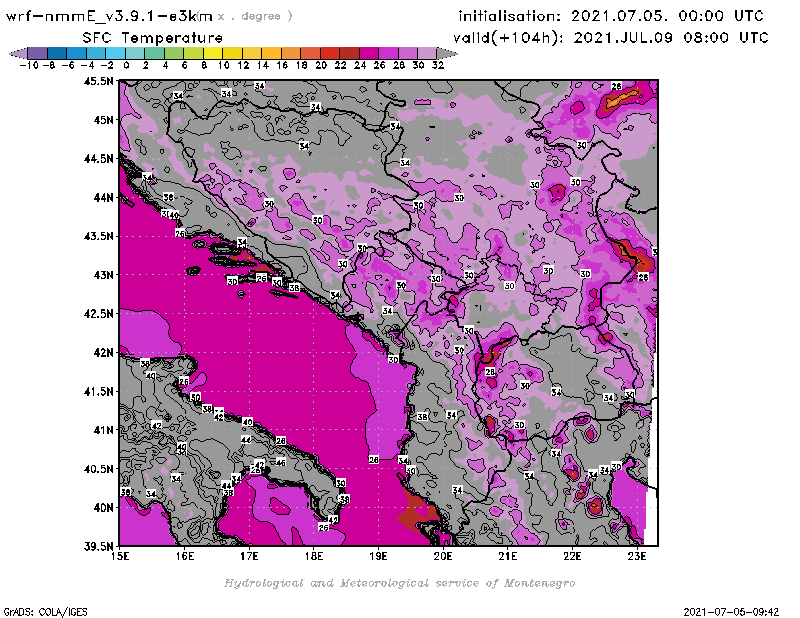This screenshot has height=618, width=800.
Task: Click the initialisation date 2021.07.05. 00:00 UTC
Action: tap(667, 16)
